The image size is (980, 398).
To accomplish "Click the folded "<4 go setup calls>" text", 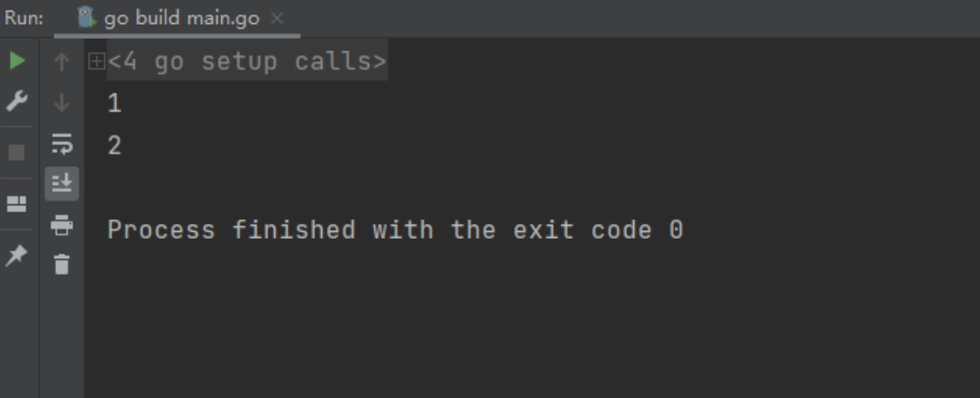I will click(248, 62).
